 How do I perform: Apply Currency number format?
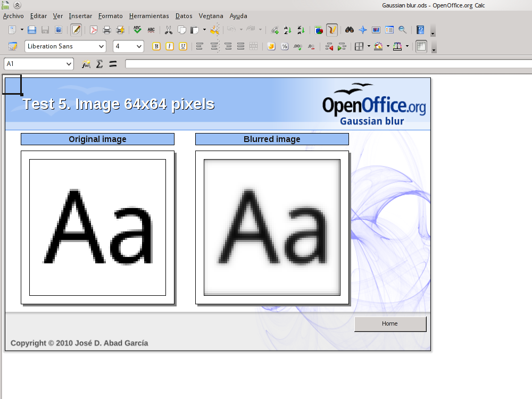click(271, 46)
